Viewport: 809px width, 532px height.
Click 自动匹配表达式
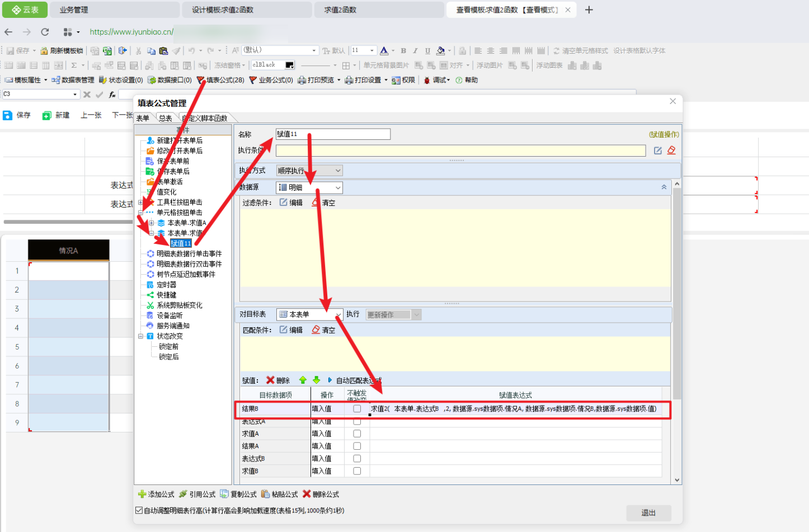pyautogui.click(x=359, y=380)
